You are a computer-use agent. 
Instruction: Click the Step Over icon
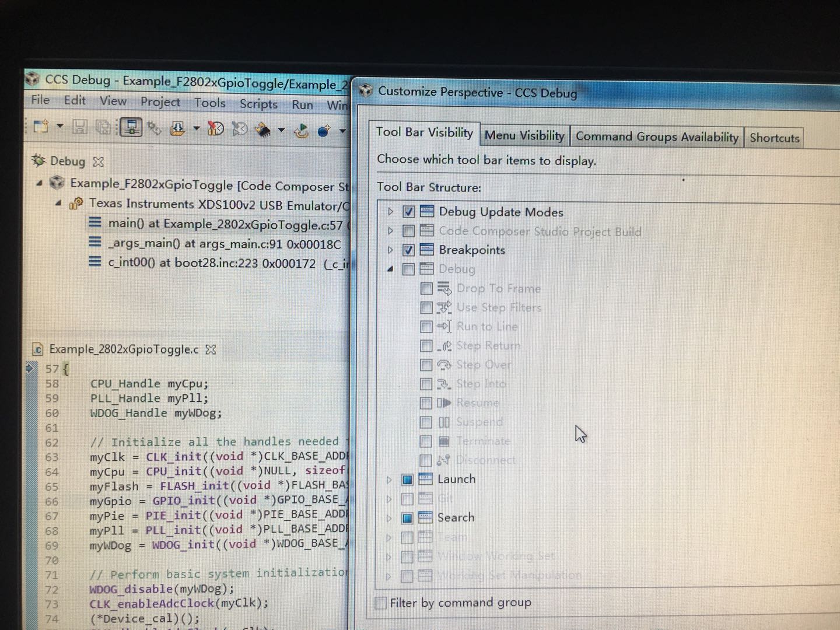pyautogui.click(x=444, y=365)
